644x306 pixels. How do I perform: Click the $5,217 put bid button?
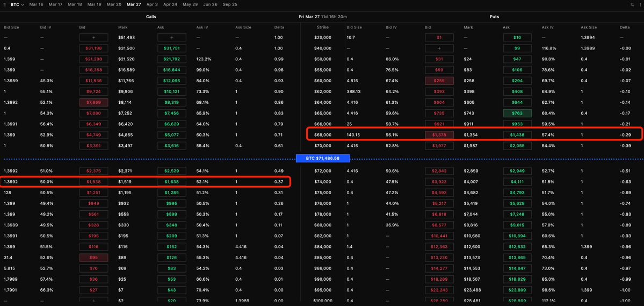point(439,203)
